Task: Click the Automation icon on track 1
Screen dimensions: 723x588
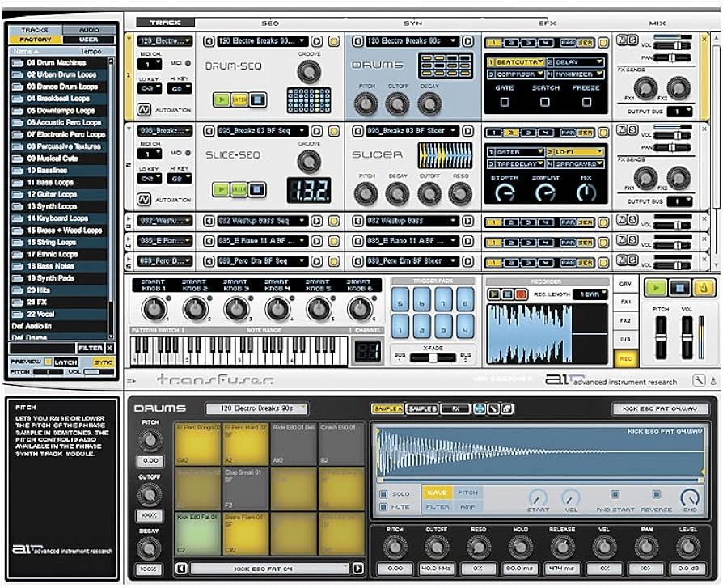Action: tap(143, 109)
